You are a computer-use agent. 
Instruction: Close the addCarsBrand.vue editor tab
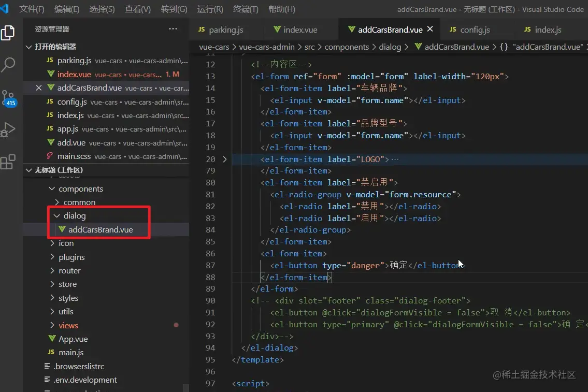[x=430, y=29]
